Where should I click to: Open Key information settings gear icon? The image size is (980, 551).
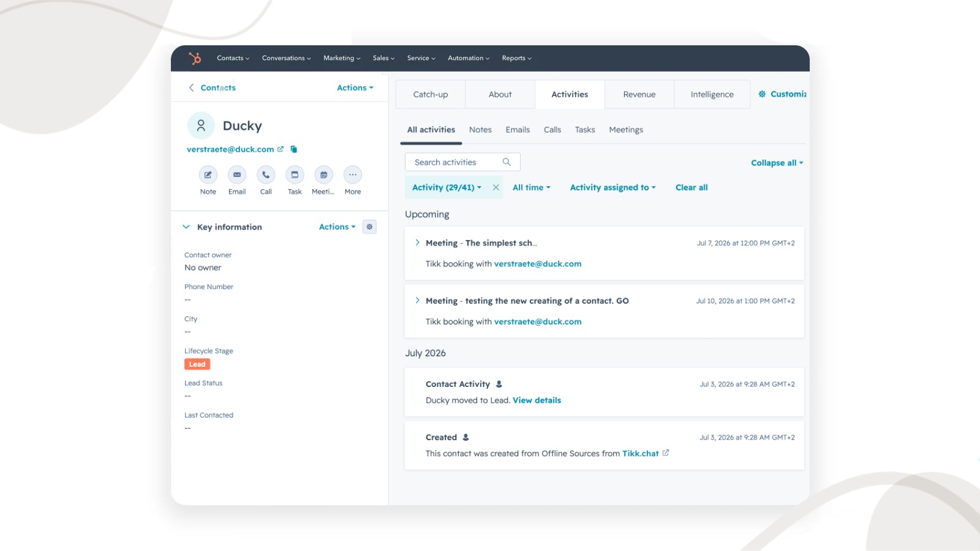369,227
